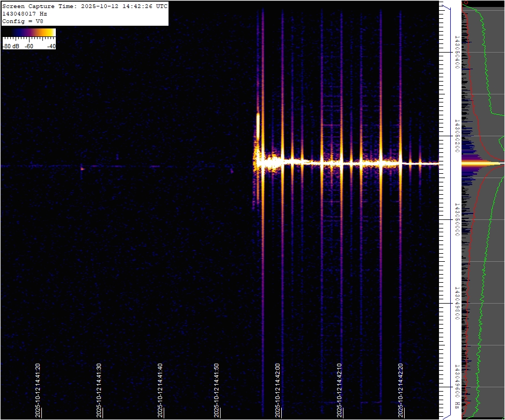Select the 14:42:20 time axis label
505x420 pixels.
[x=400, y=390]
